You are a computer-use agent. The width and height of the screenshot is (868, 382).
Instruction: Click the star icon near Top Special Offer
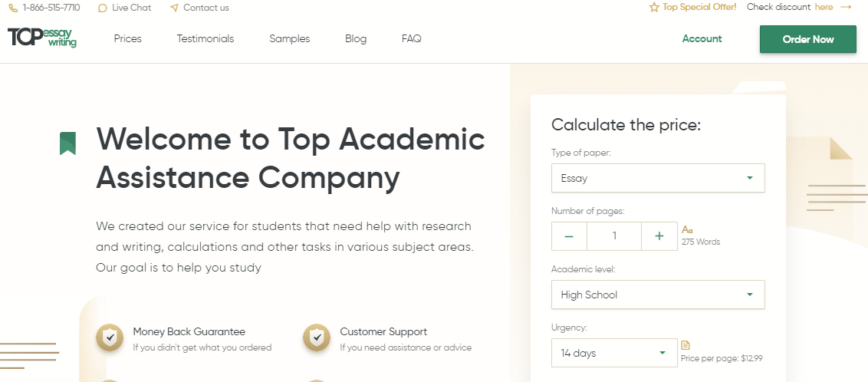(x=654, y=7)
